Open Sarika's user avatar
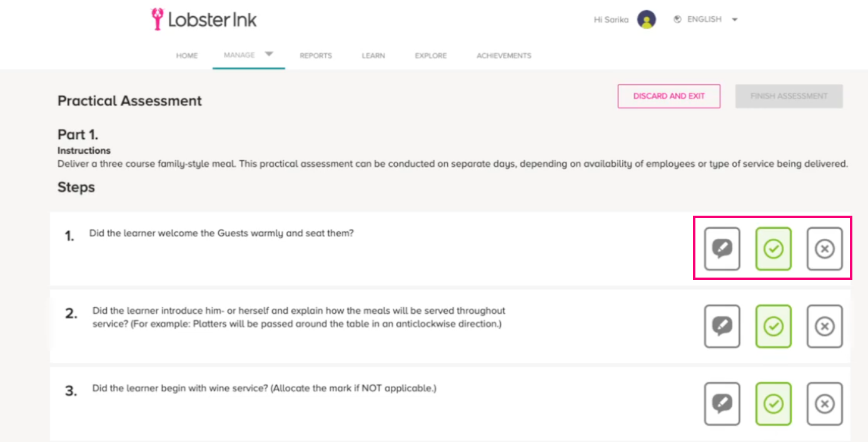Viewport: 868px width, 442px height. click(647, 20)
